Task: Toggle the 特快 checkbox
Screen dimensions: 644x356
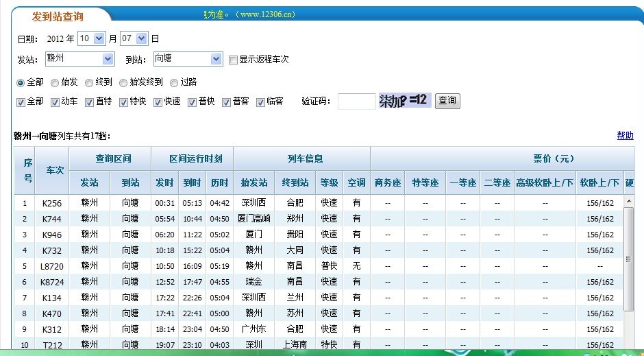Action: pos(123,102)
